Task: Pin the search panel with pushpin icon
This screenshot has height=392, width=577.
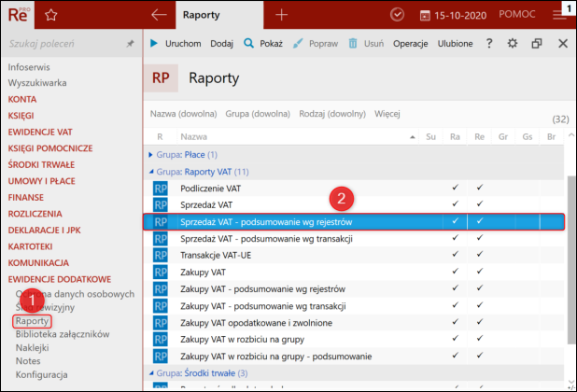Action: click(x=130, y=44)
